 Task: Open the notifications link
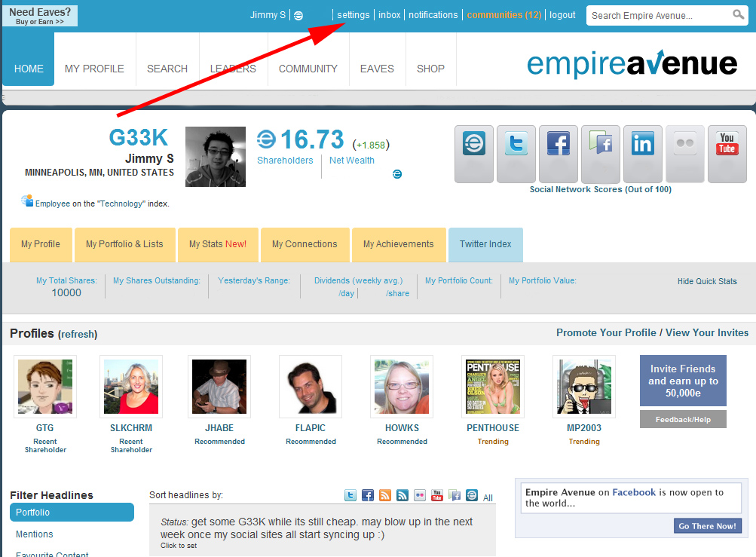pyautogui.click(x=433, y=15)
